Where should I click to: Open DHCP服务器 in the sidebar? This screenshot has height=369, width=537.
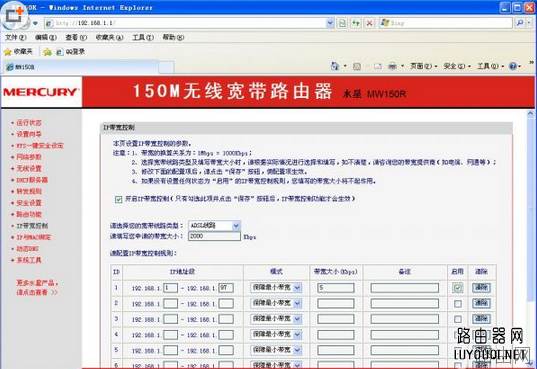coord(32,180)
